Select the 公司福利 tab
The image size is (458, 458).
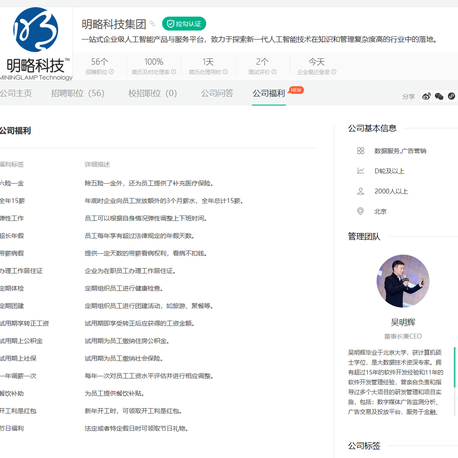(269, 93)
